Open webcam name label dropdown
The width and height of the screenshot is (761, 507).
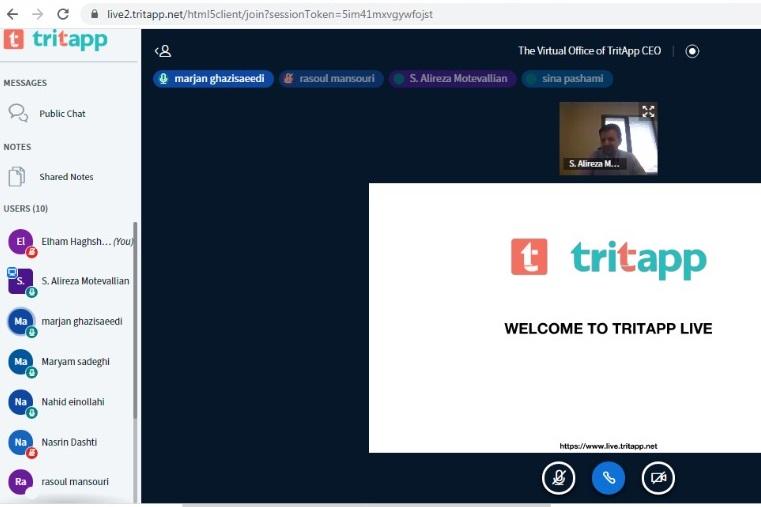(593, 163)
